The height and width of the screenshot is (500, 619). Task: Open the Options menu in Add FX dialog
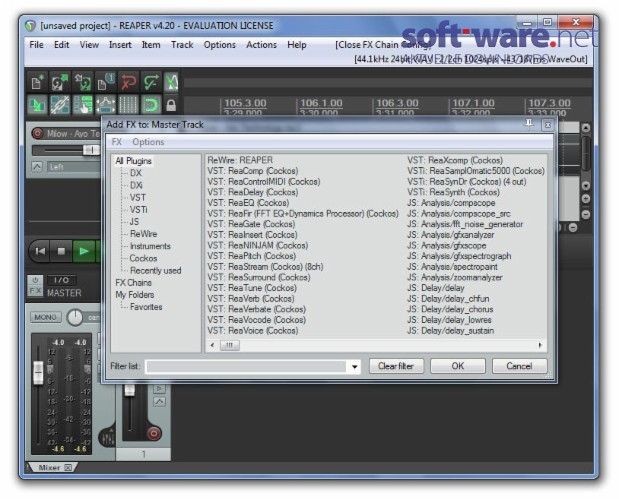[x=148, y=142]
